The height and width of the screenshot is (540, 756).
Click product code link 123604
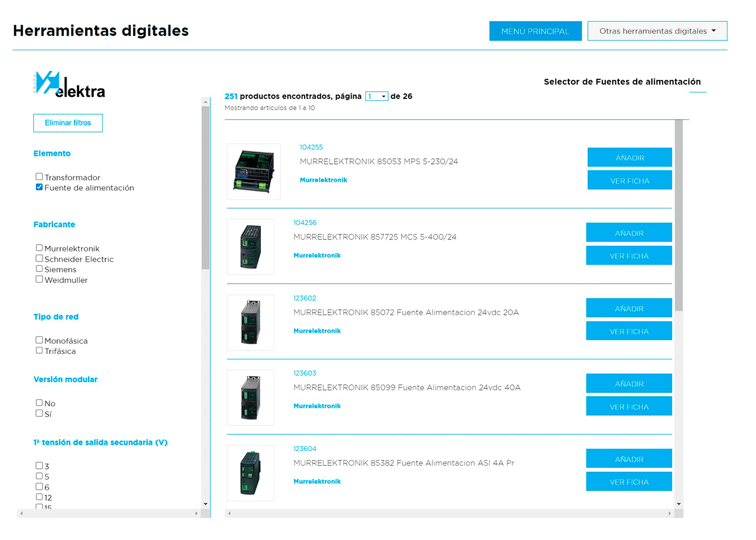305,449
